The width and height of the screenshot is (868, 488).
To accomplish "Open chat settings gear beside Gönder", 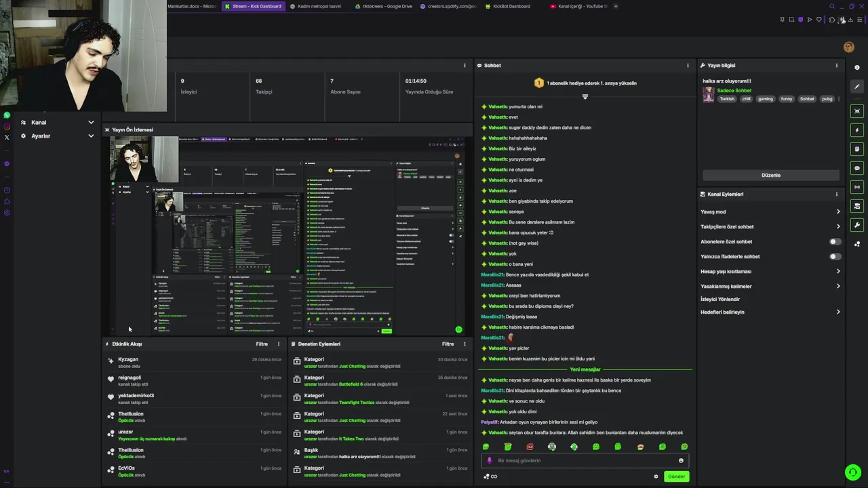I will tap(656, 476).
